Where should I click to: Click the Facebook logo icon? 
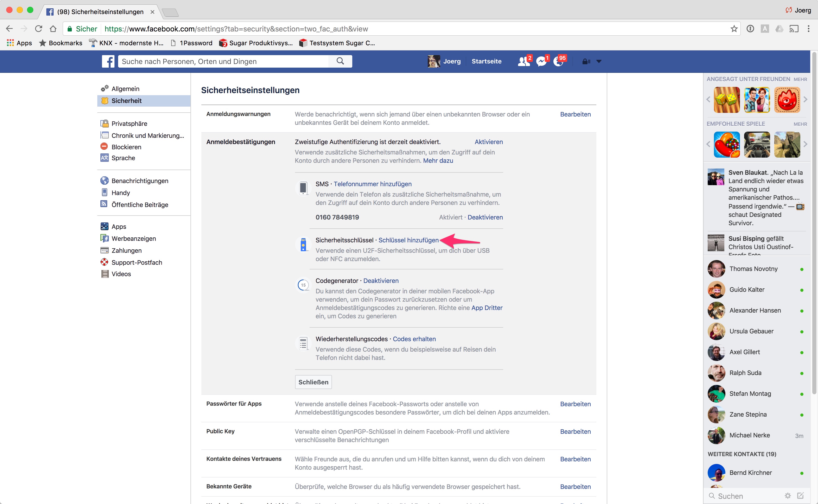pyautogui.click(x=108, y=61)
